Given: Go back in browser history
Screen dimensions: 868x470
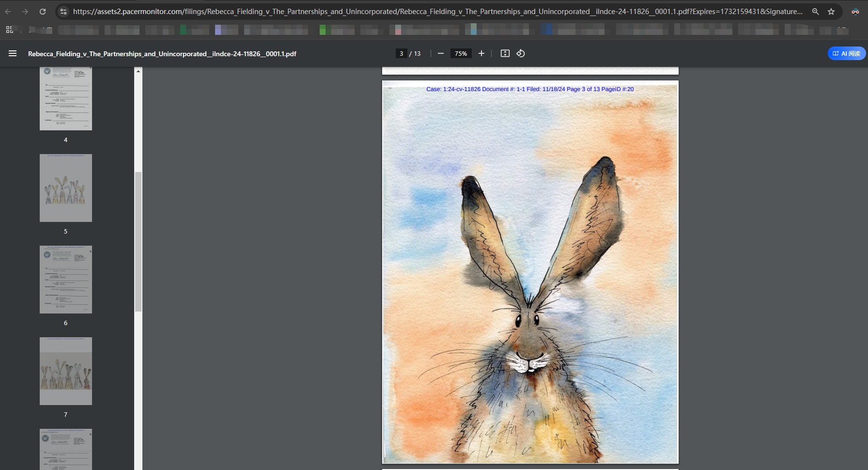Looking at the screenshot, I should coord(8,12).
